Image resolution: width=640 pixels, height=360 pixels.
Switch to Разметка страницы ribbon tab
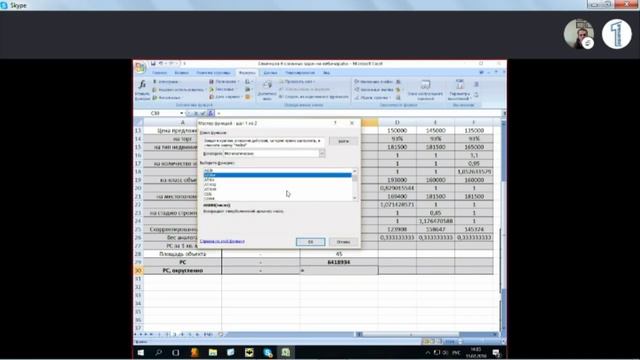tap(213, 73)
